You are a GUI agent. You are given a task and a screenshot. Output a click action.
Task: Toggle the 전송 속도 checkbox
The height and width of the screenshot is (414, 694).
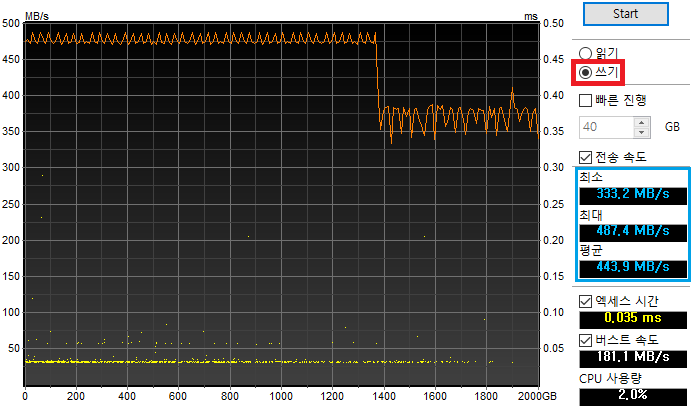(585, 157)
